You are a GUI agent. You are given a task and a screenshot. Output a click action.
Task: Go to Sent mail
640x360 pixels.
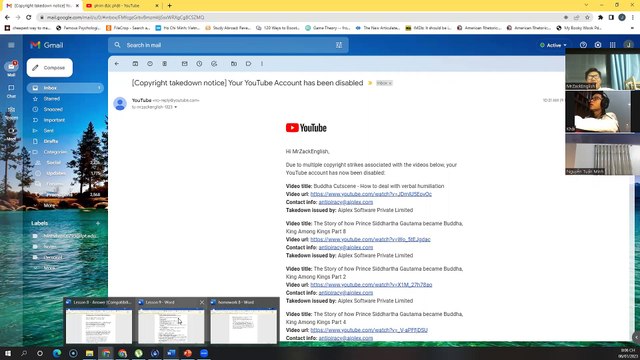click(x=49, y=131)
